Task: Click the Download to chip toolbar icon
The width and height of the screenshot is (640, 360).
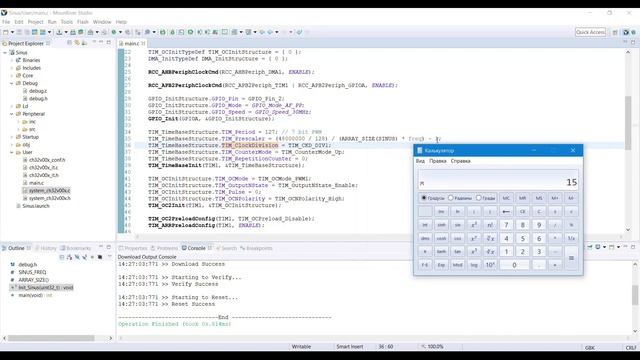Action: click(x=59, y=32)
